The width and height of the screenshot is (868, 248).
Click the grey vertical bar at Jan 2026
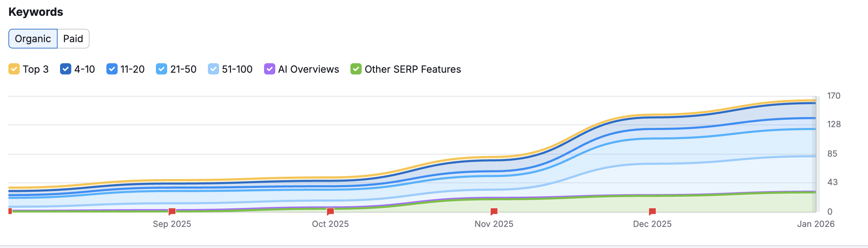pos(818,155)
